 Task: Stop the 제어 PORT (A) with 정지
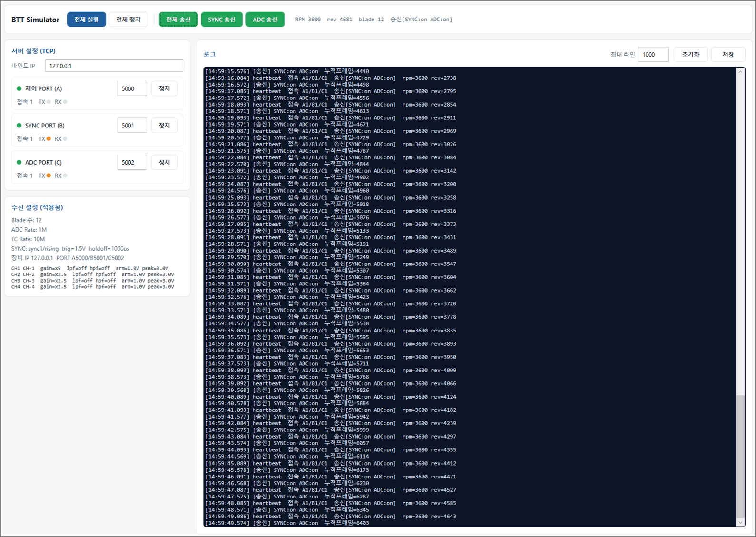tap(164, 88)
